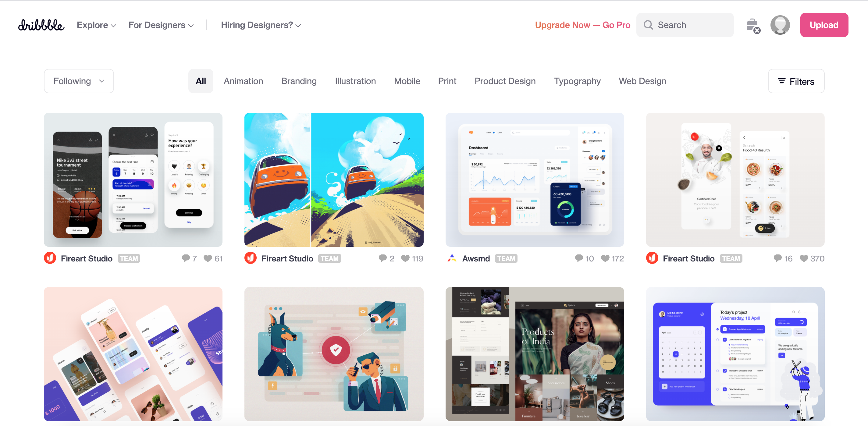This screenshot has width=868, height=426.
Task: Open the For Designers dropdown
Action: [x=161, y=25]
